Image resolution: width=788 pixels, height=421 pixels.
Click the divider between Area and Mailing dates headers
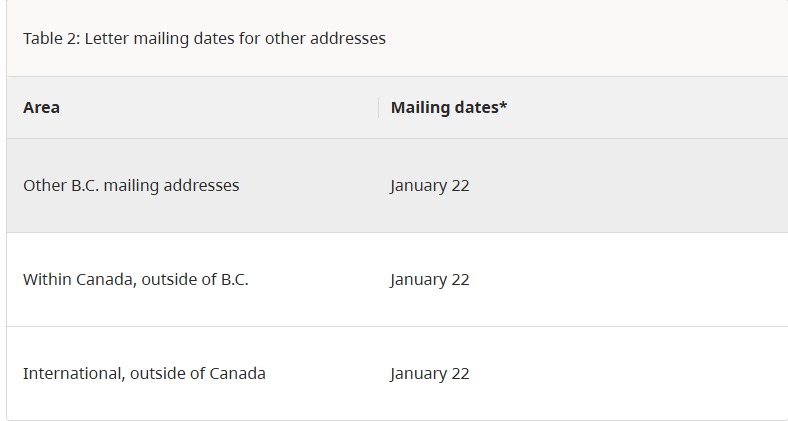tap(378, 108)
